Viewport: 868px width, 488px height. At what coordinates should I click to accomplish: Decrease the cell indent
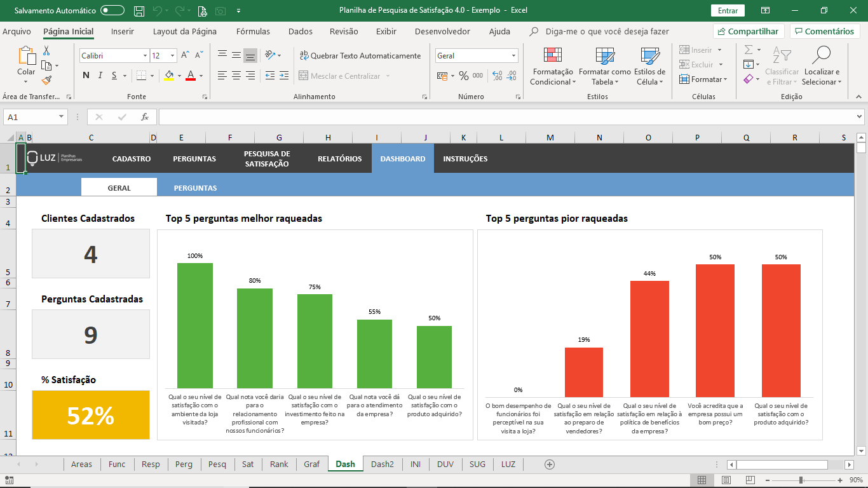pos(270,76)
